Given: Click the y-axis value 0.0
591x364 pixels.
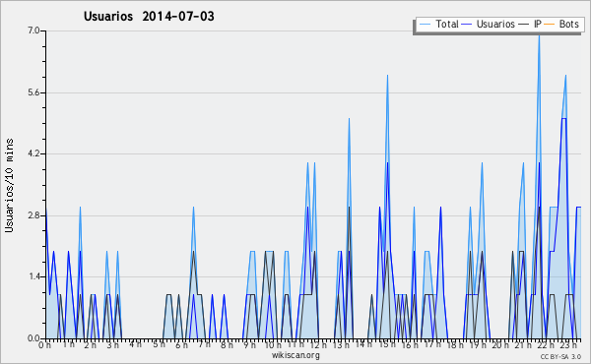Looking at the screenshot, I should pos(33,338).
